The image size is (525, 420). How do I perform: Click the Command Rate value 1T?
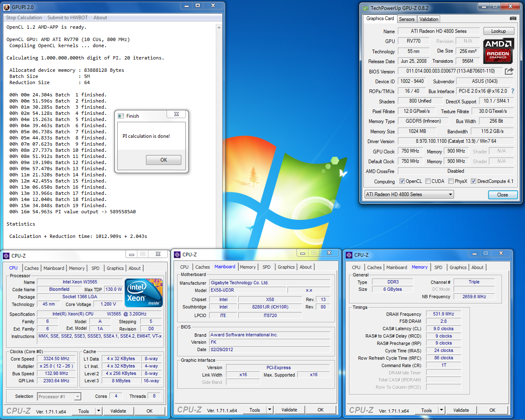[443, 365]
